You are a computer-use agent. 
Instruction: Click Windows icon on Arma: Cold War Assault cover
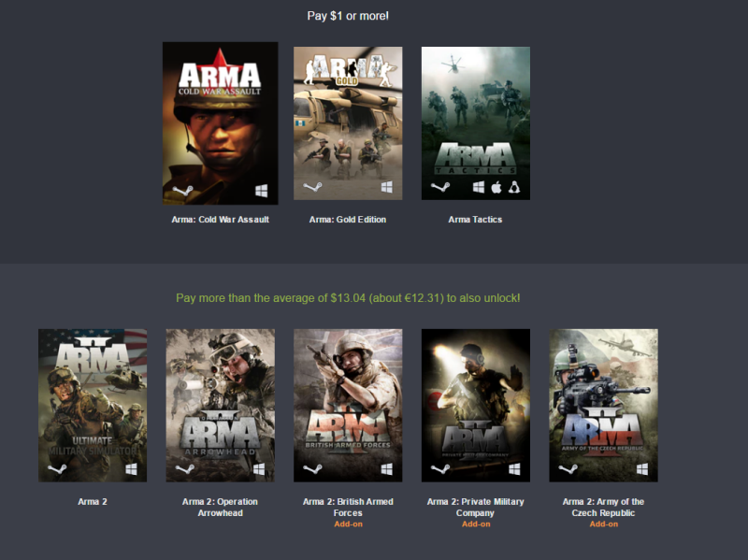pos(262,191)
